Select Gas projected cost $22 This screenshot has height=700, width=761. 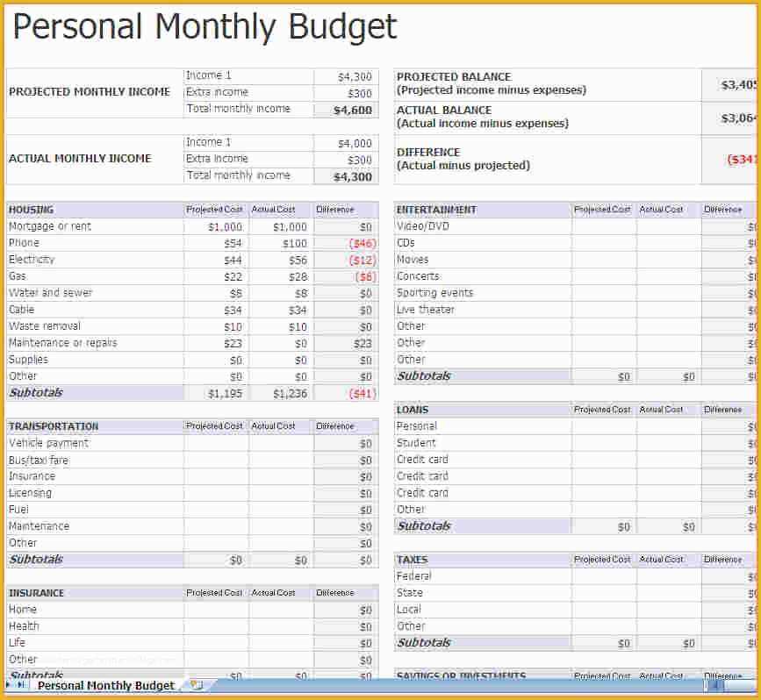[216, 276]
